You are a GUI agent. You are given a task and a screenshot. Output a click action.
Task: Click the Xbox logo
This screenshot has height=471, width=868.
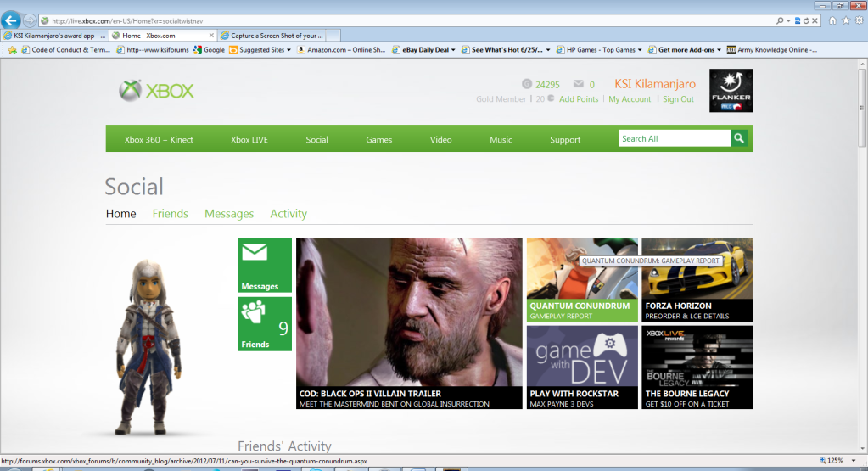pos(157,90)
